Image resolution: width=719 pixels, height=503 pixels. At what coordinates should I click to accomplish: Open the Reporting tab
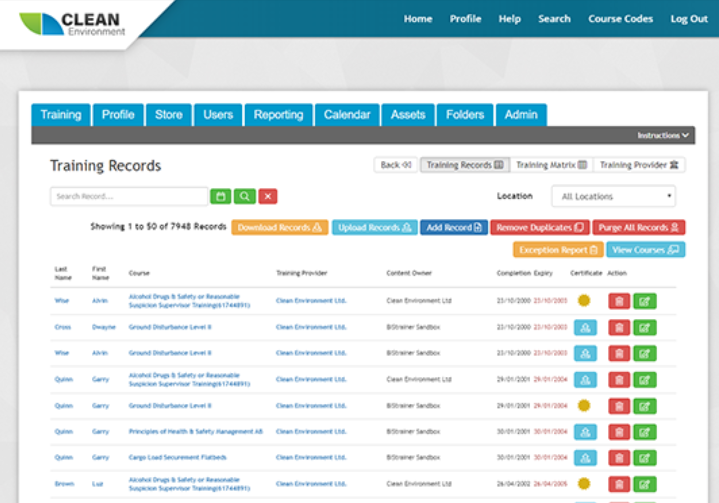278,115
